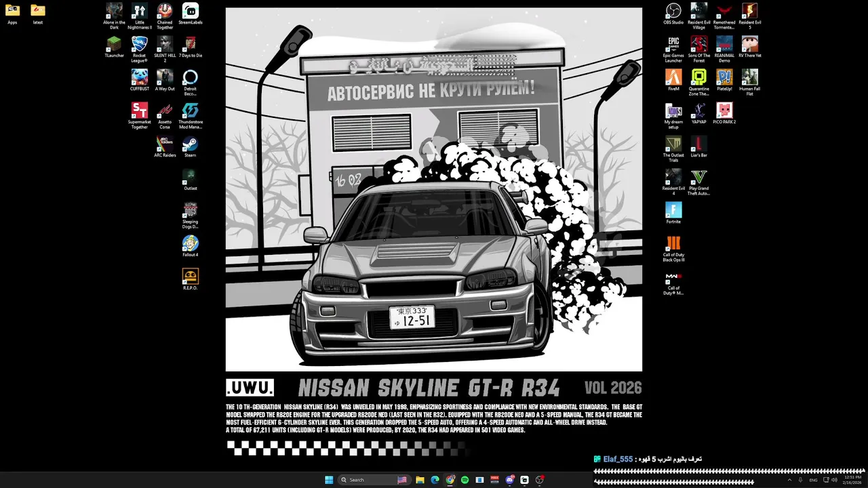Screen dimensions: 868x488
Task: Select Sleeping Dogs shortcut
Action: (191, 215)
